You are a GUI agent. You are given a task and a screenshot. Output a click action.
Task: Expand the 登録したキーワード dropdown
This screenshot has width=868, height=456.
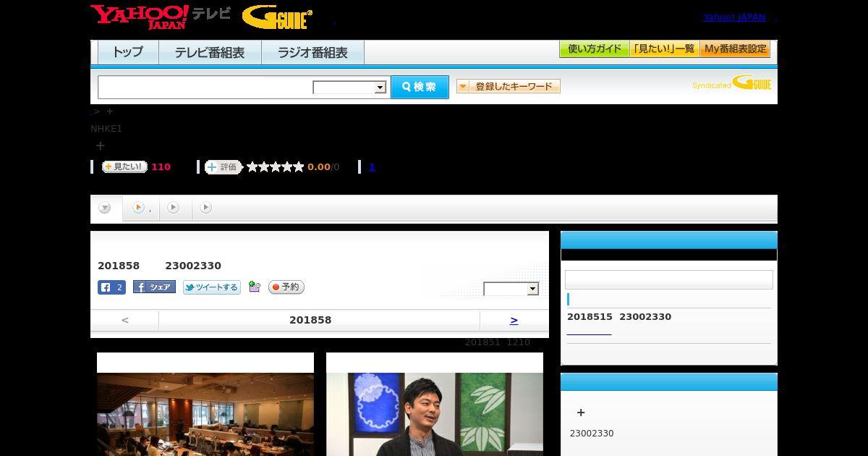pyautogui.click(x=509, y=87)
